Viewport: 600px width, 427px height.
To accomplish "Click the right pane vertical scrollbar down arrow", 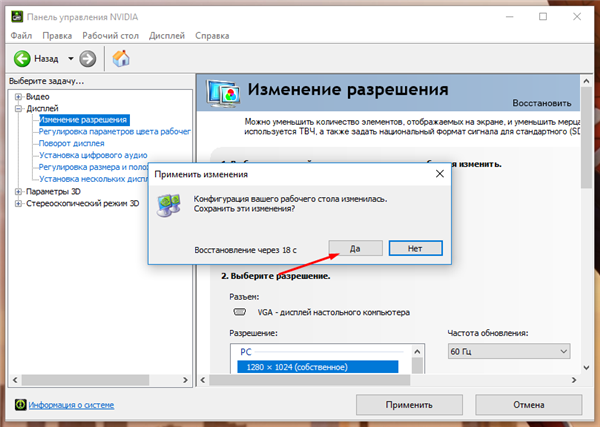I will [x=586, y=368].
